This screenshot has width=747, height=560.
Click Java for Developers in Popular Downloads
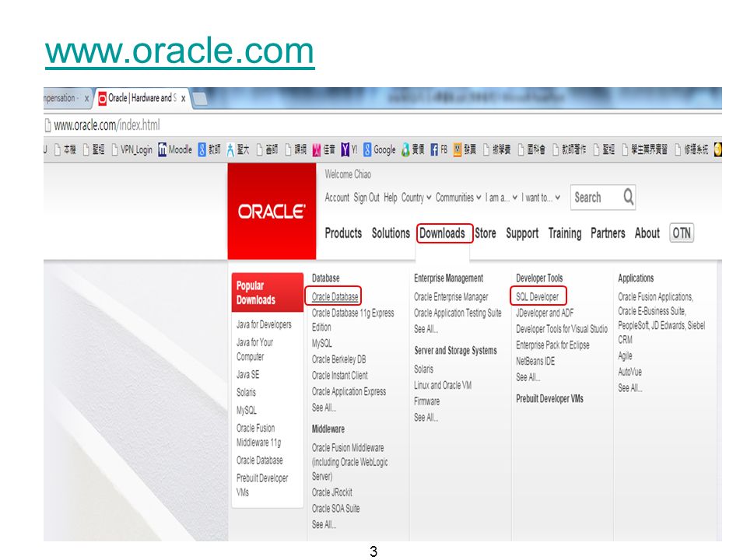pos(264,324)
